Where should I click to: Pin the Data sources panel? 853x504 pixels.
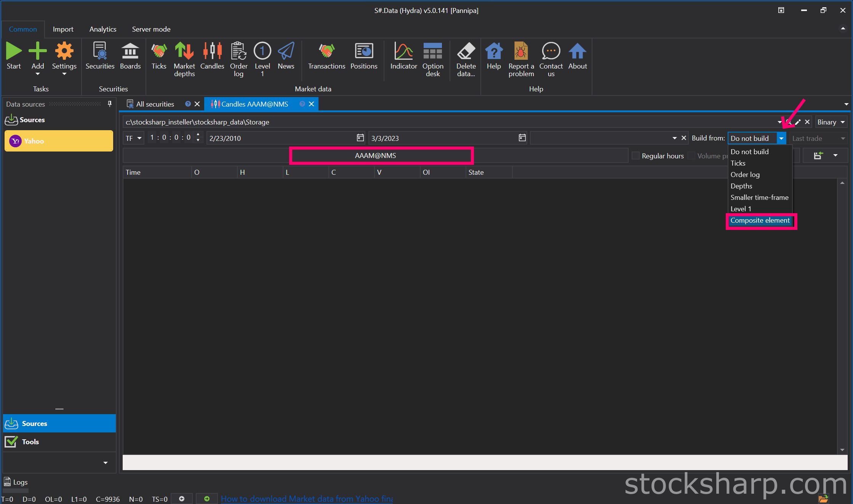point(110,104)
